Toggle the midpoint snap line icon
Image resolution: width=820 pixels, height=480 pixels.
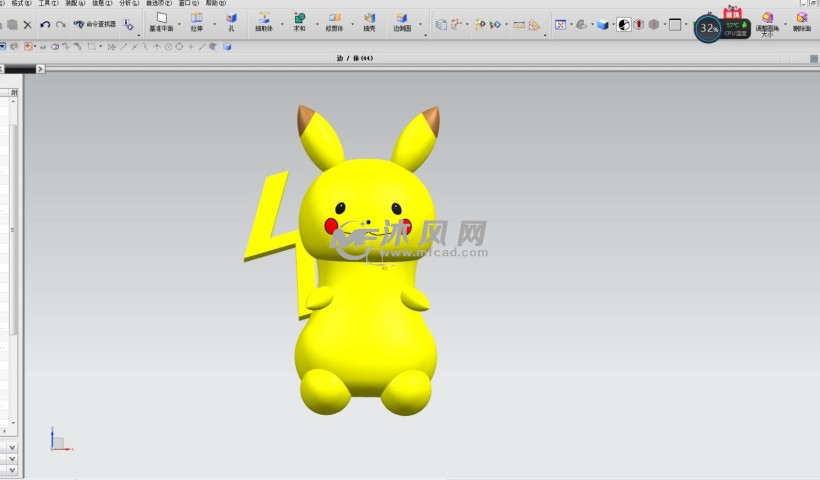coord(134,47)
